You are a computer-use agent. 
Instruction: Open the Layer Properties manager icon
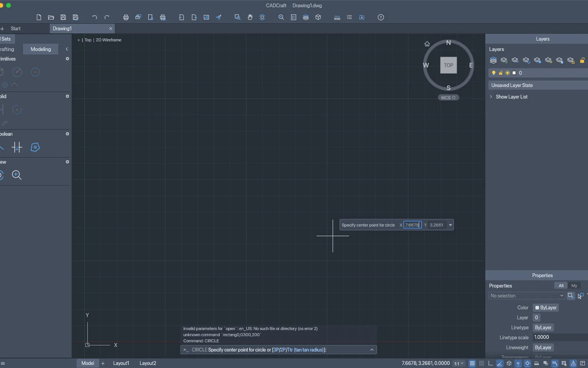pos(493,60)
